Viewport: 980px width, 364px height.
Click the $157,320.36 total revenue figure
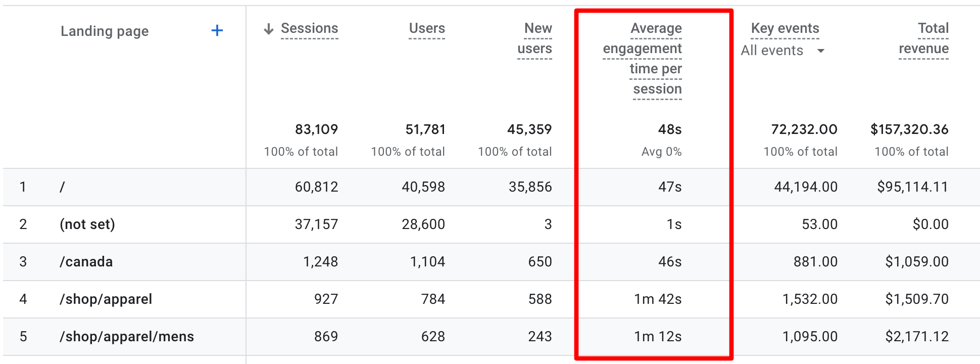tap(909, 129)
